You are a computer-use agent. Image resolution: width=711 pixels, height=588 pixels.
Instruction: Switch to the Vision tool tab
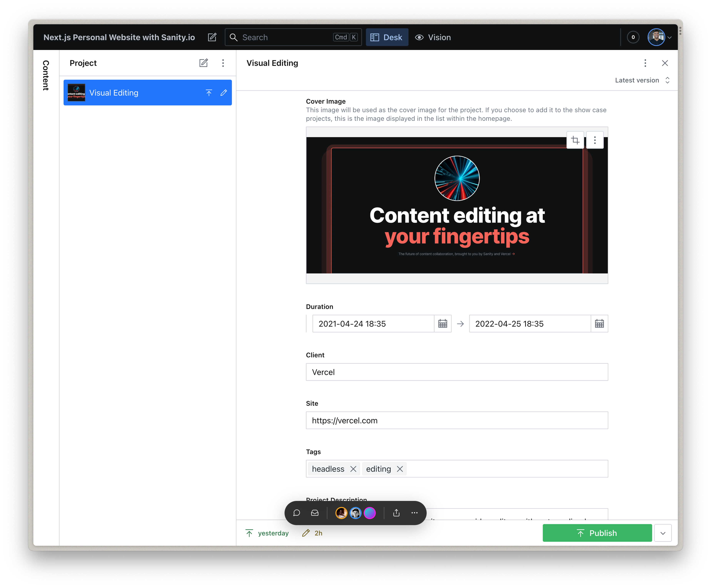pos(433,37)
